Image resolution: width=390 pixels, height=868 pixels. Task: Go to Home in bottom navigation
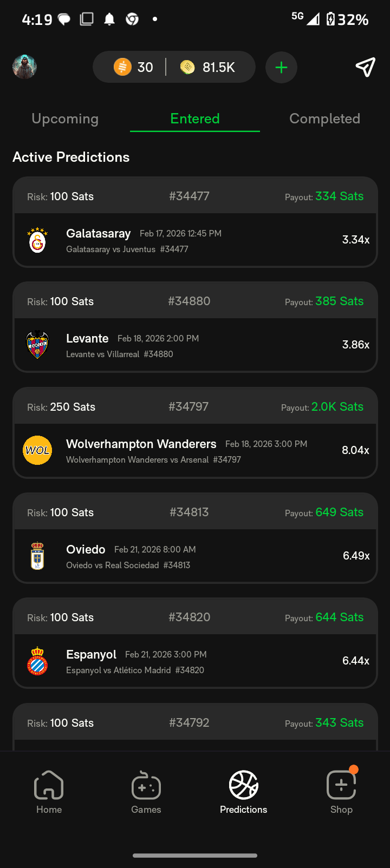pyautogui.click(x=49, y=792)
